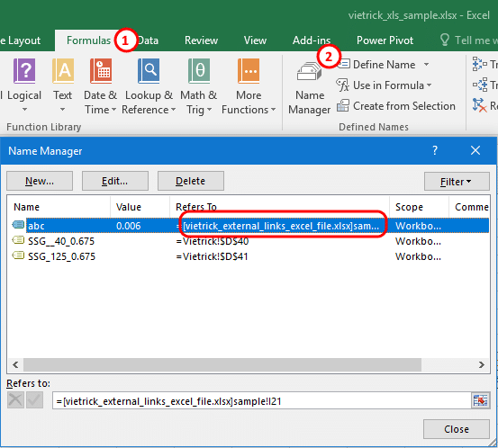The height and width of the screenshot is (448, 498).
Task: Sort by the Name column header
Action: tap(59, 207)
